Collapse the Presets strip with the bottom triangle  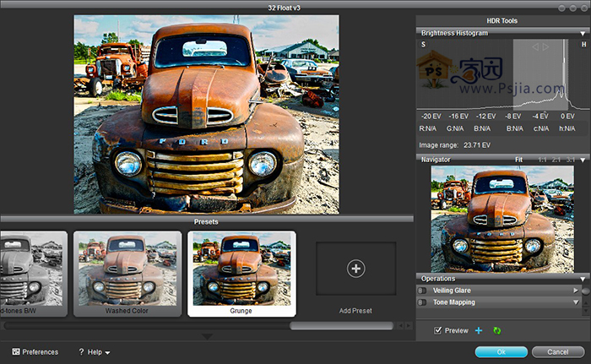click(x=207, y=336)
